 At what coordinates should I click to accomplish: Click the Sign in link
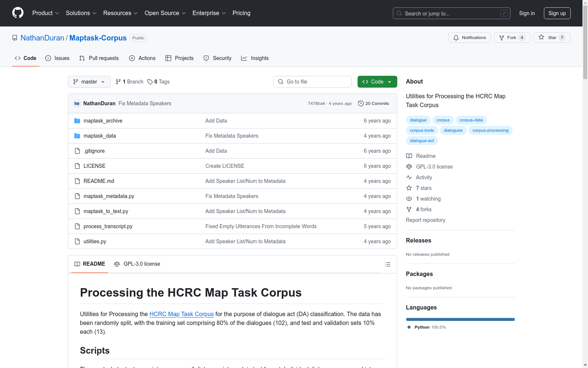click(527, 13)
